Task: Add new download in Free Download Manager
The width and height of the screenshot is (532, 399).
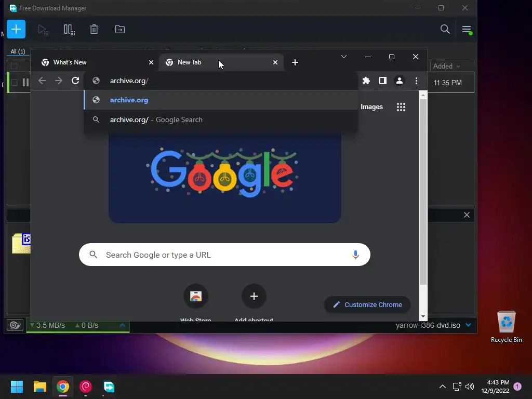Action: click(16, 29)
